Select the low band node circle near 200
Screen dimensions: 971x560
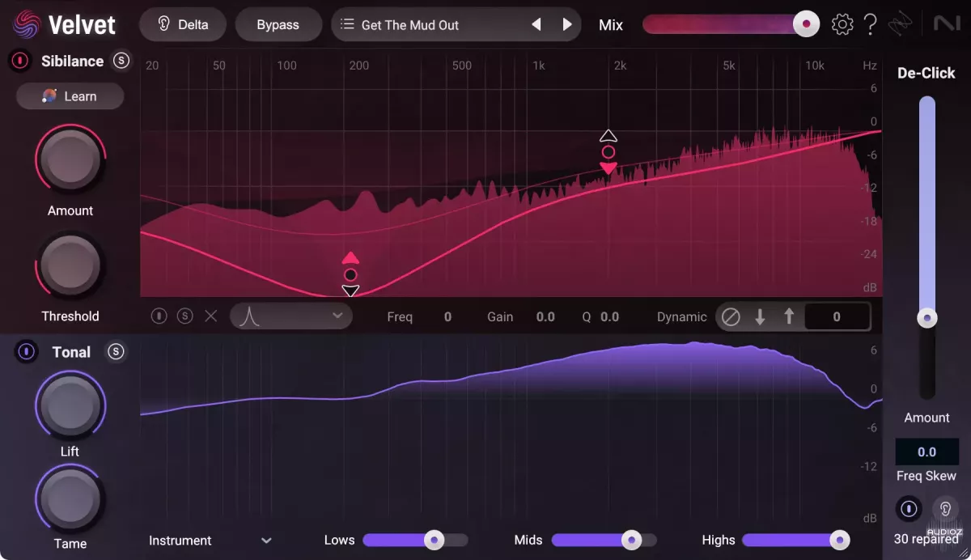350,274
